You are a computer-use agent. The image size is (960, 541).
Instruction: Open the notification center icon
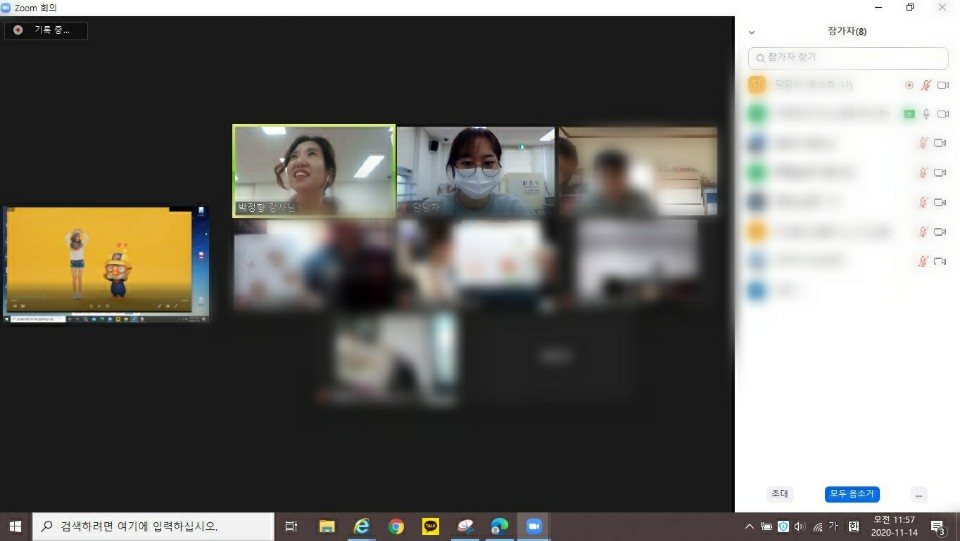(938, 527)
